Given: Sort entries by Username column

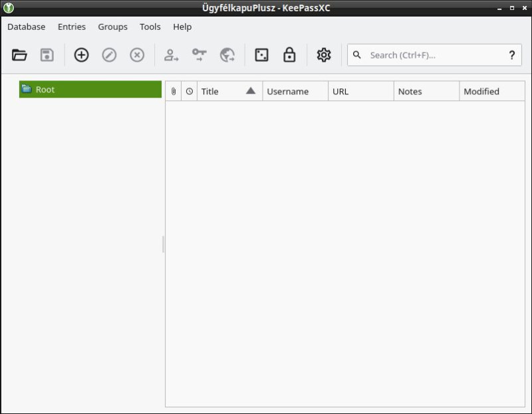Looking at the screenshot, I should [x=295, y=91].
